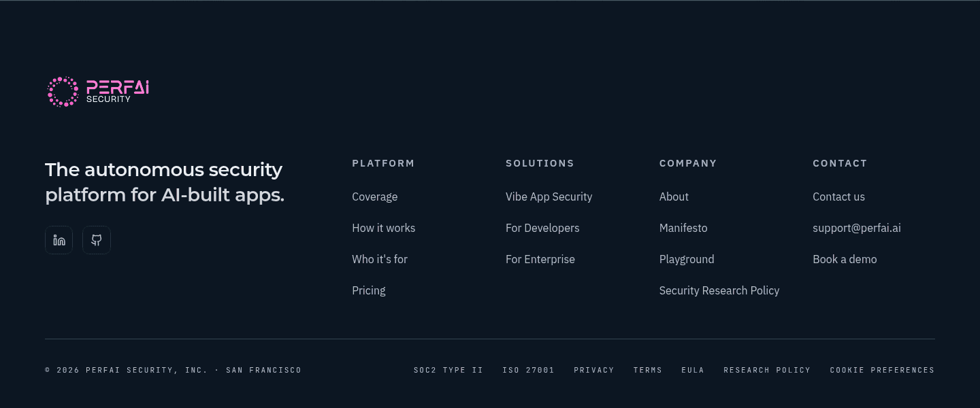This screenshot has width=980, height=408.
Task: Open Privacy link in bottom bar
Action: point(594,370)
